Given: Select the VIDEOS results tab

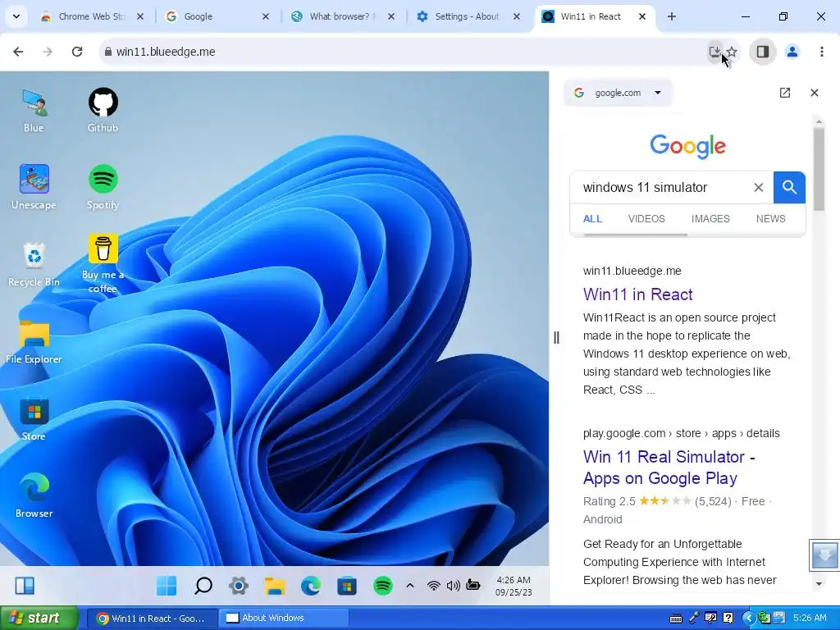Looking at the screenshot, I should pos(646,218).
